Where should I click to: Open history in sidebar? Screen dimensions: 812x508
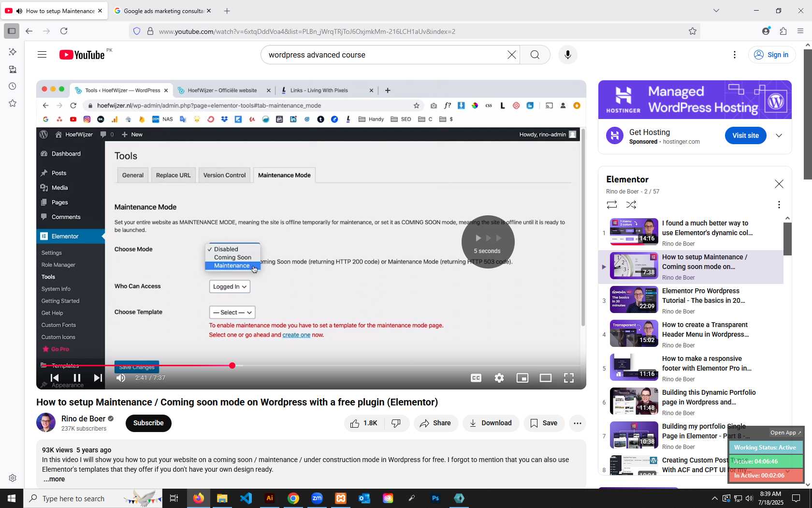tap(13, 87)
